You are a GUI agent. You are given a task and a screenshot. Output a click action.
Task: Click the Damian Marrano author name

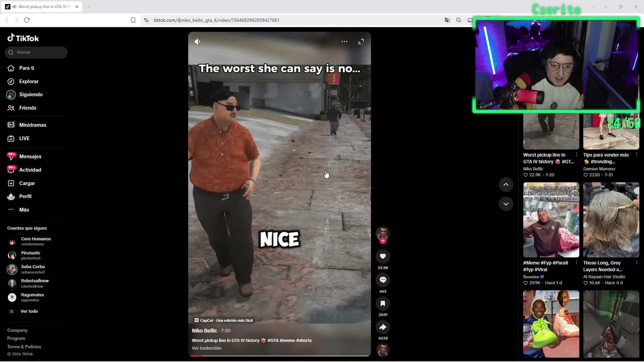click(x=599, y=169)
